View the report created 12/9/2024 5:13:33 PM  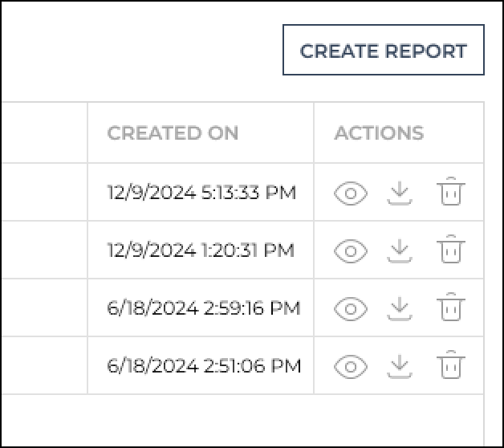(x=351, y=193)
